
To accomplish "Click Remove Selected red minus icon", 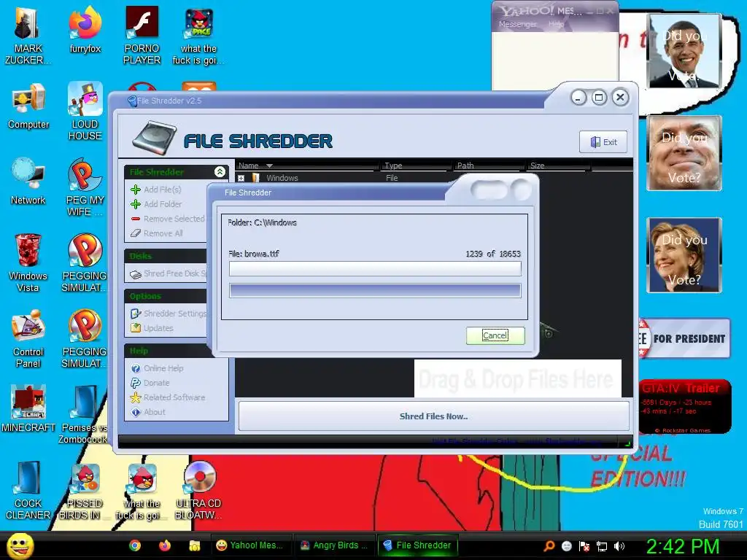I will 136,219.
